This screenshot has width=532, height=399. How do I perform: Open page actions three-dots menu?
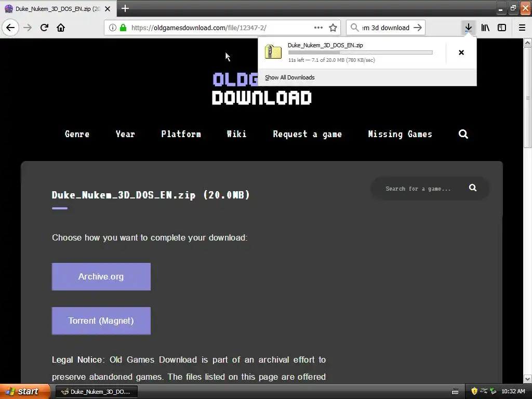click(x=318, y=28)
